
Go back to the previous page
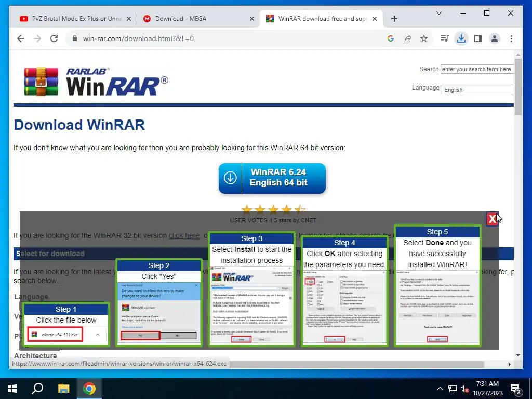pos(21,38)
